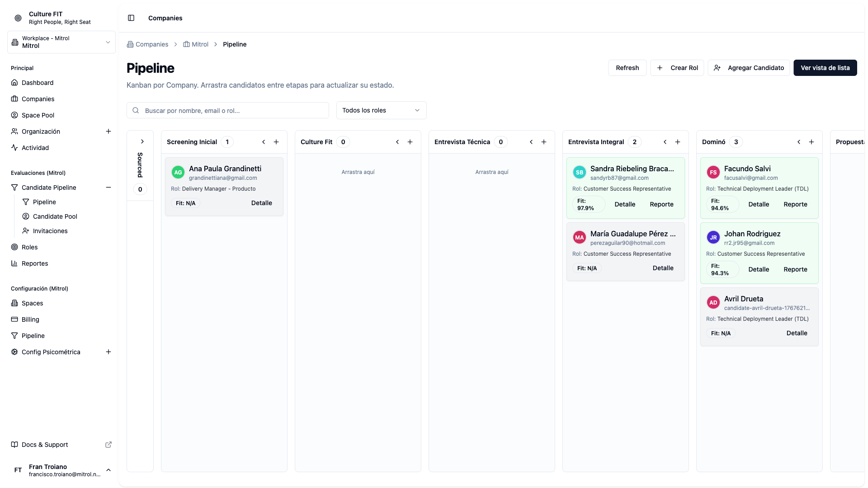Open the Todos los roles dropdown
The height and width of the screenshot is (488, 868).
[381, 110]
